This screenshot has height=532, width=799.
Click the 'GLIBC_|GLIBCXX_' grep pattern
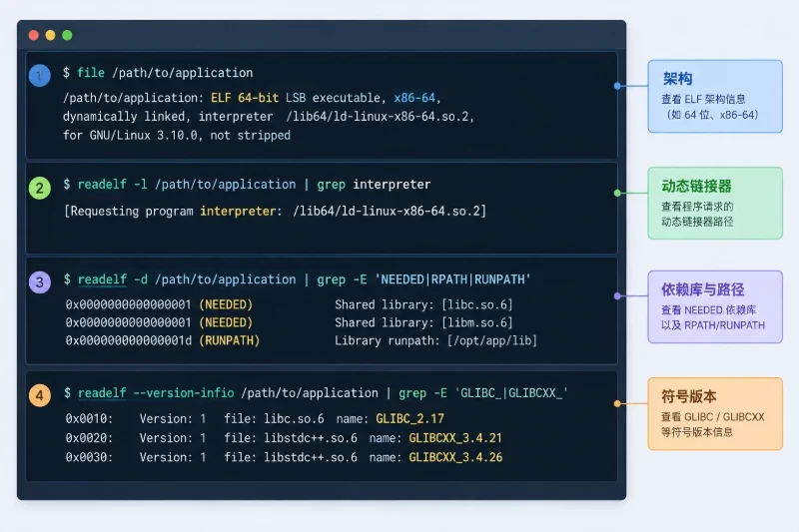coord(511,393)
